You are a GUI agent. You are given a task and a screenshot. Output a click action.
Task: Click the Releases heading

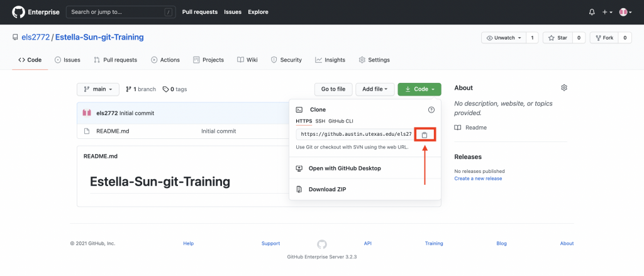pos(468,157)
